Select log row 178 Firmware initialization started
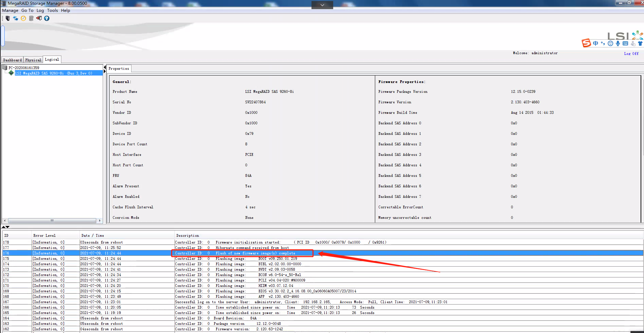This screenshot has height=333, width=644. 323,242
